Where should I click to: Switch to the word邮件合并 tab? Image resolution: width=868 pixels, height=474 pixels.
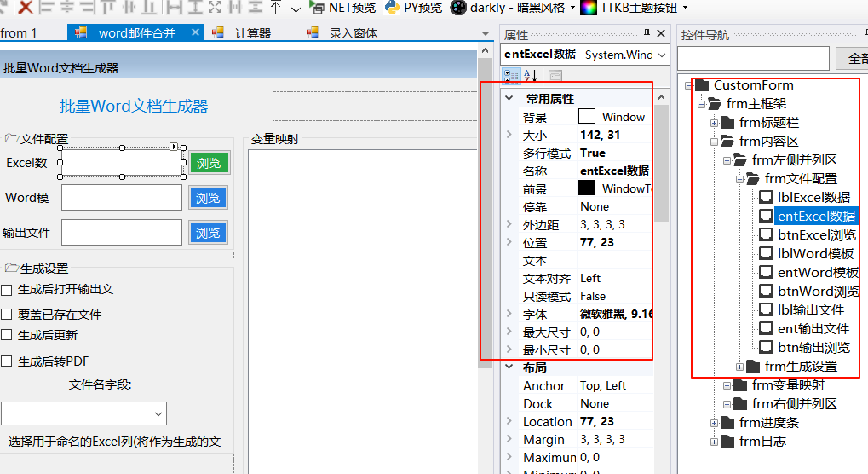pyautogui.click(x=137, y=33)
